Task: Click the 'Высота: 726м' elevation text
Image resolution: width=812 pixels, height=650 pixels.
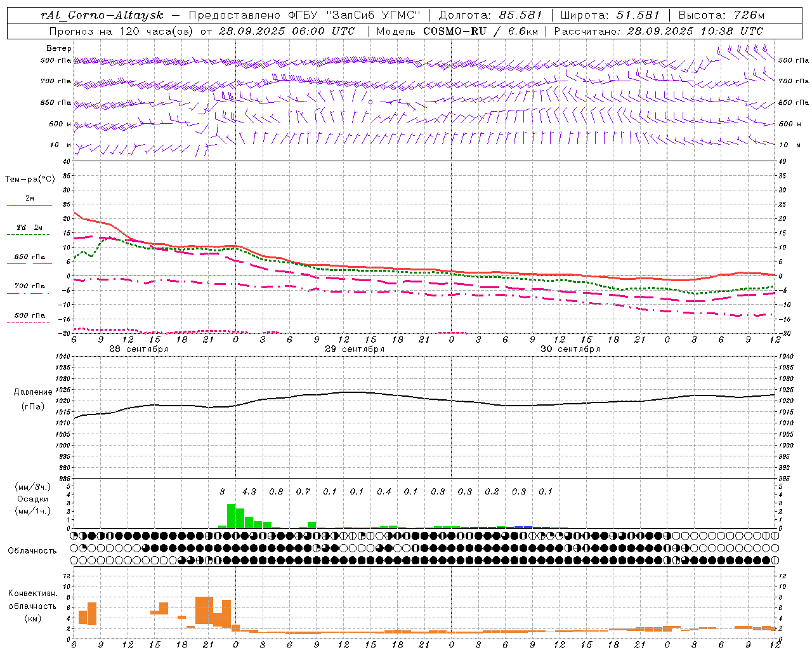Action: click(x=721, y=15)
